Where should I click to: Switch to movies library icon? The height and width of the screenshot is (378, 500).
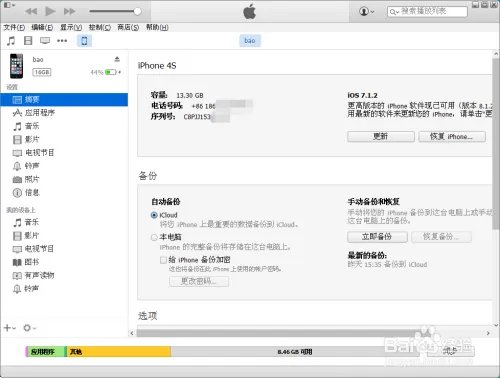[x=28, y=41]
